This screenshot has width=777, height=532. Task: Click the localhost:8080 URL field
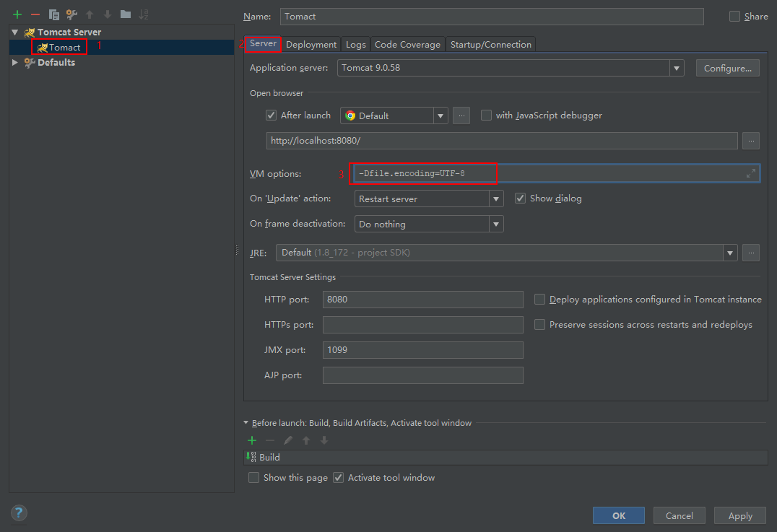coord(501,141)
